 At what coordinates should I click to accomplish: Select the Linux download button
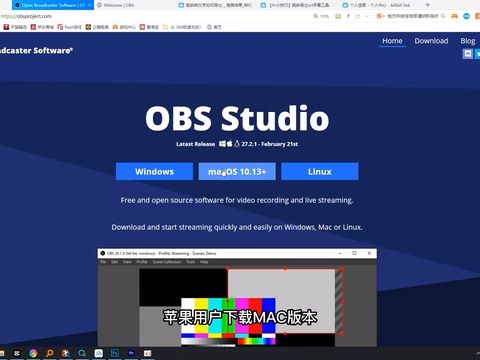(x=320, y=171)
